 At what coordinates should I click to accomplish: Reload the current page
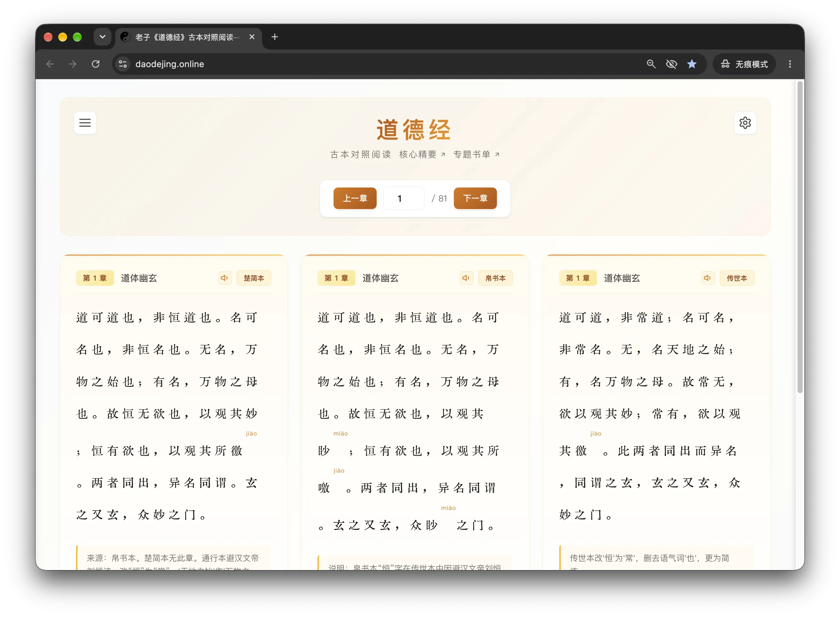[96, 64]
